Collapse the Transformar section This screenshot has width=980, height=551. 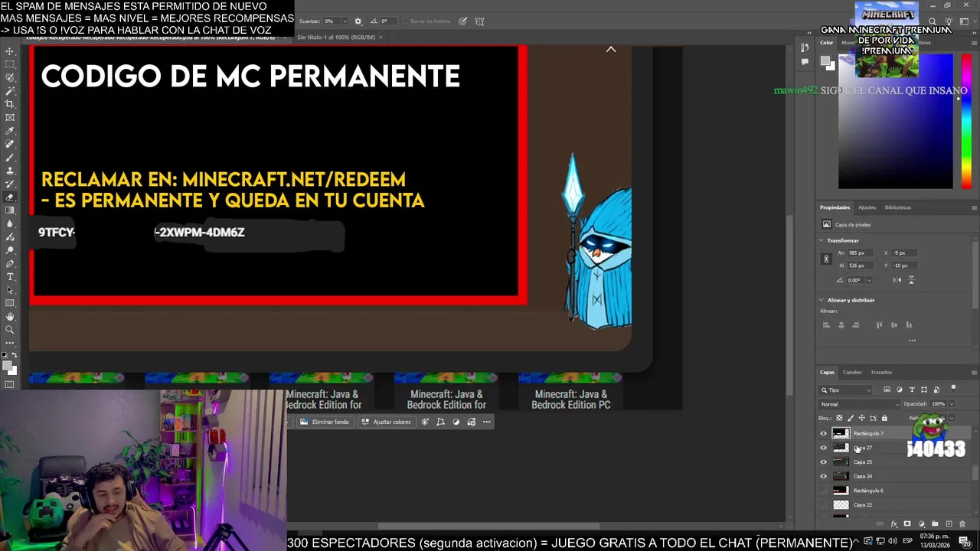pos(822,240)
